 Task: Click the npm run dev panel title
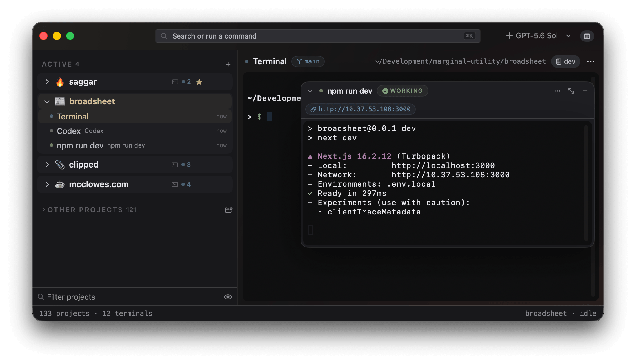[x=350, y=91]
